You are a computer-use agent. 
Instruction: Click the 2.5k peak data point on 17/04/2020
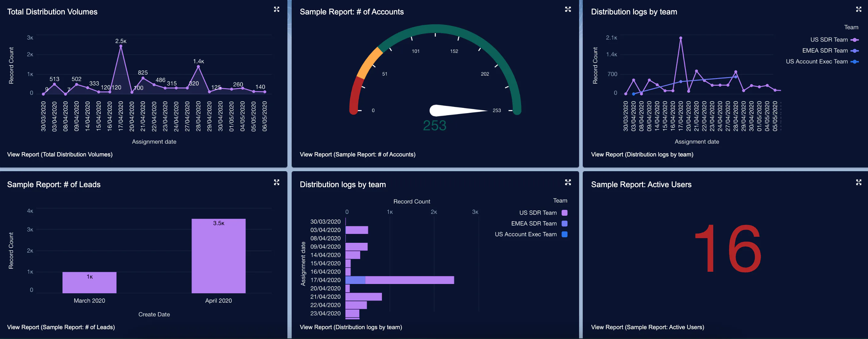[x=121, y=46]
